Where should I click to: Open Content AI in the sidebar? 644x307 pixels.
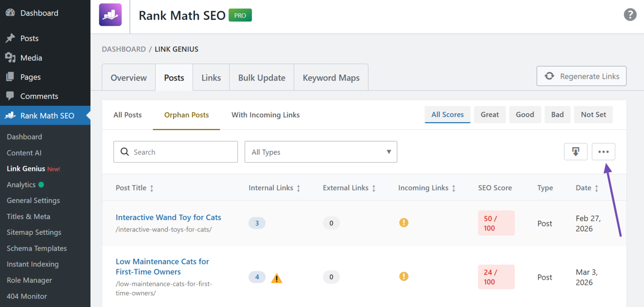(x=24, y=153)
